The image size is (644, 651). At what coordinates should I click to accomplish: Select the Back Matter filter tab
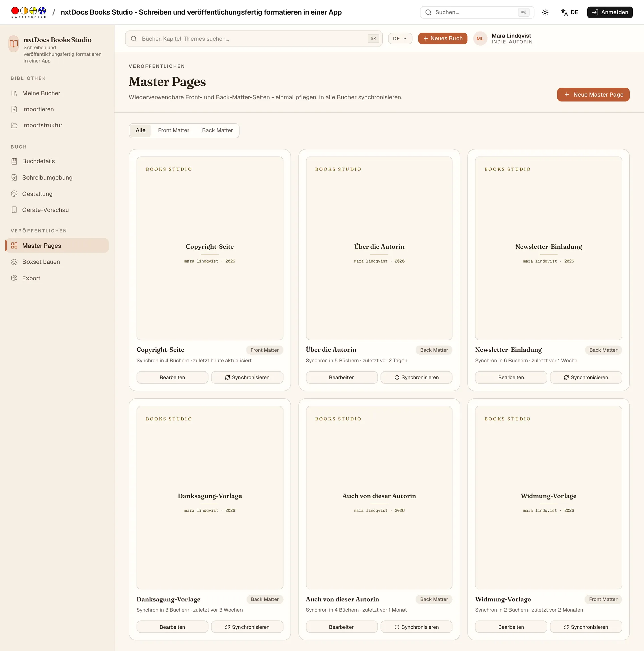(217, 130)
